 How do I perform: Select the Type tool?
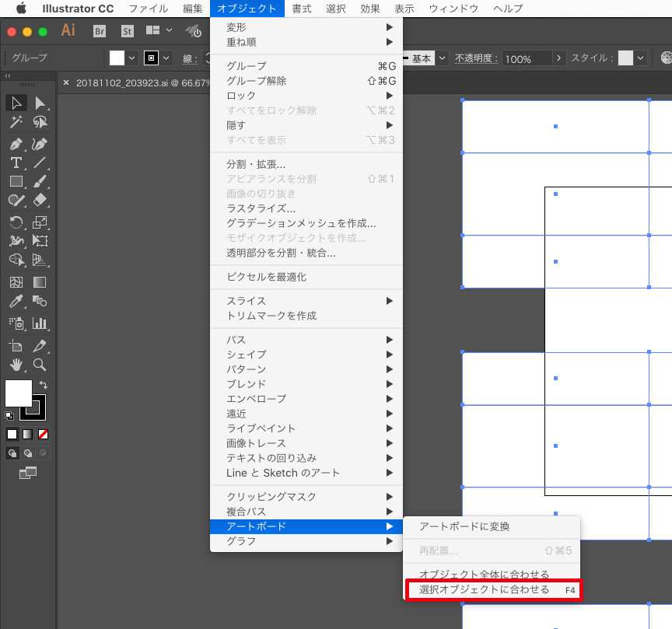point(16,162)
